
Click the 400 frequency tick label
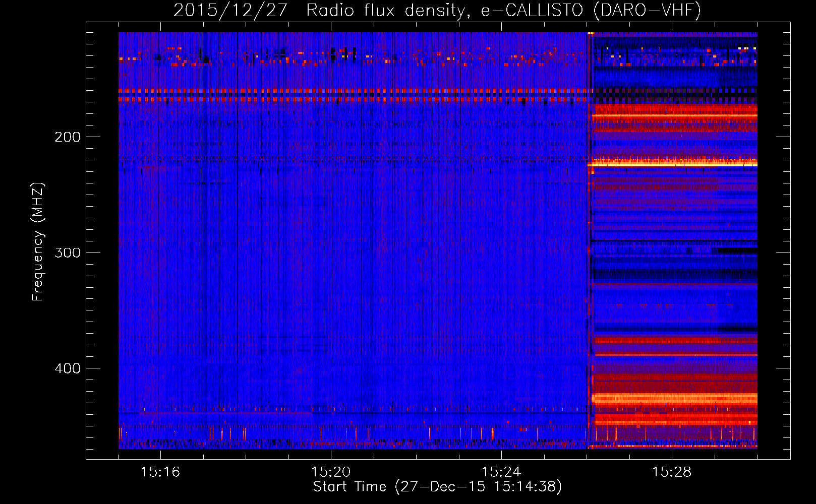[x=68, y=368]
